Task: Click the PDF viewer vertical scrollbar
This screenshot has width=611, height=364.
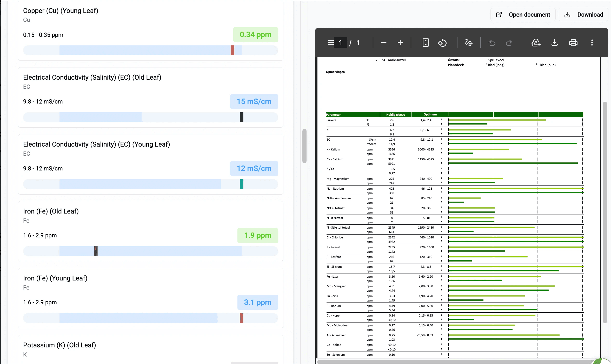Action: (605, 212)
